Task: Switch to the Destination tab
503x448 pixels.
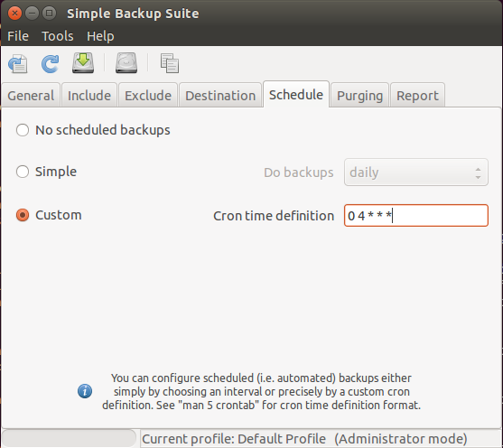Action: point(220,96)
